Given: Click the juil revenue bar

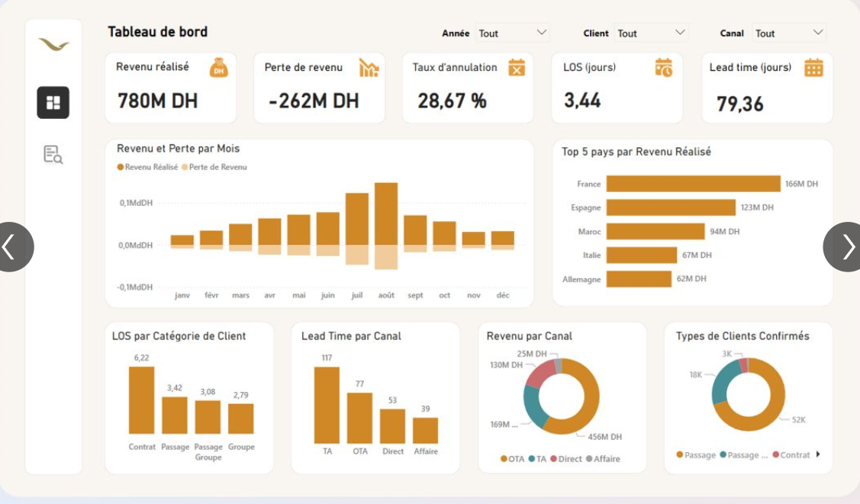Looking at the screenshot, I should tap(357, 219).
